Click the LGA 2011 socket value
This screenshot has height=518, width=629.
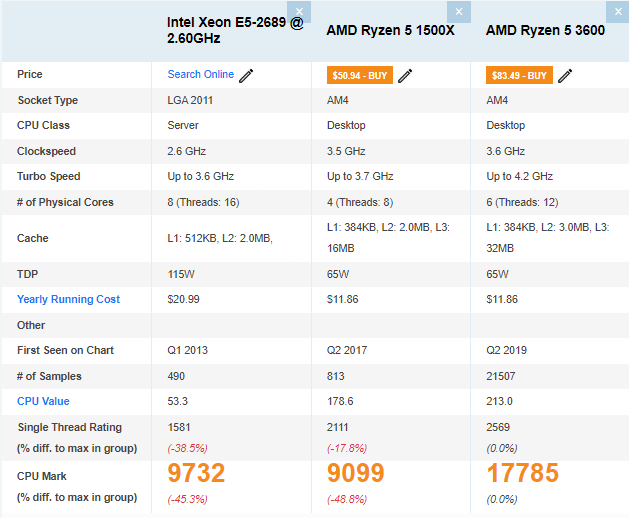coord(190,100)
